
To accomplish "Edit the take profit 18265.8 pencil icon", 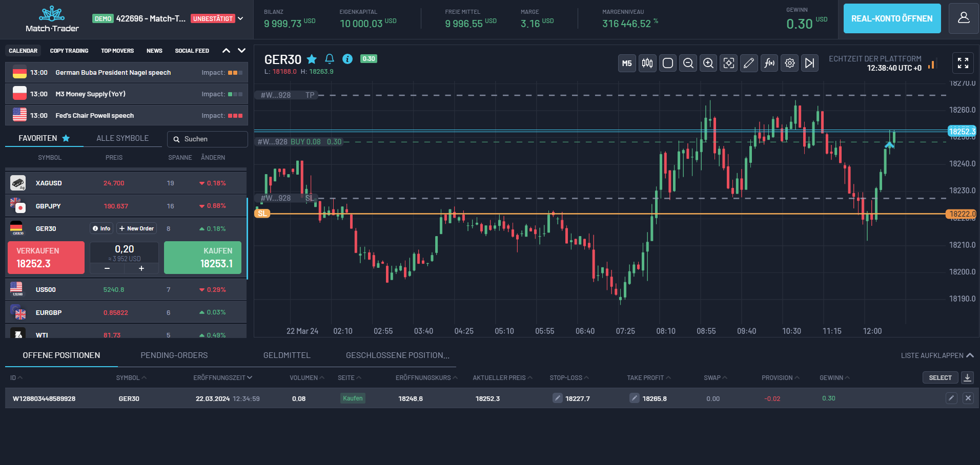I will pos(635,398).
